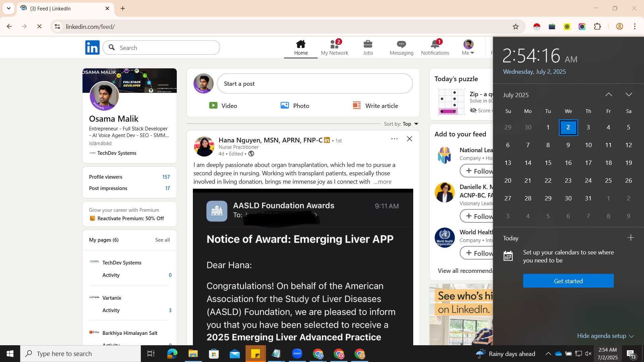Follow World Health Organization
Viewport: 644px width, 362px height.
click(x=477, y=253)
